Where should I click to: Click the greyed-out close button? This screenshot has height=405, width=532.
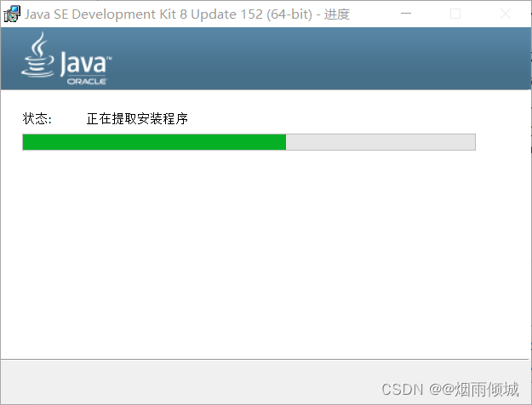(x=506, y=14)
